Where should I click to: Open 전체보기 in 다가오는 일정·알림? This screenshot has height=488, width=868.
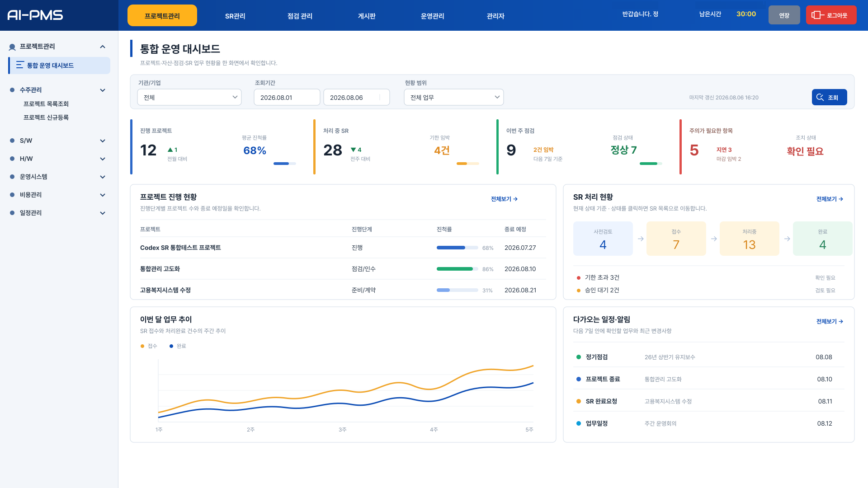click(830, 321)
